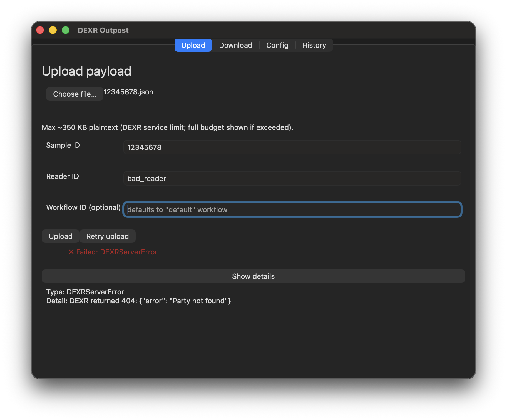The height and width of the screenshot is (420, 507).
Task: Open the Download tab
Action: 235,45
